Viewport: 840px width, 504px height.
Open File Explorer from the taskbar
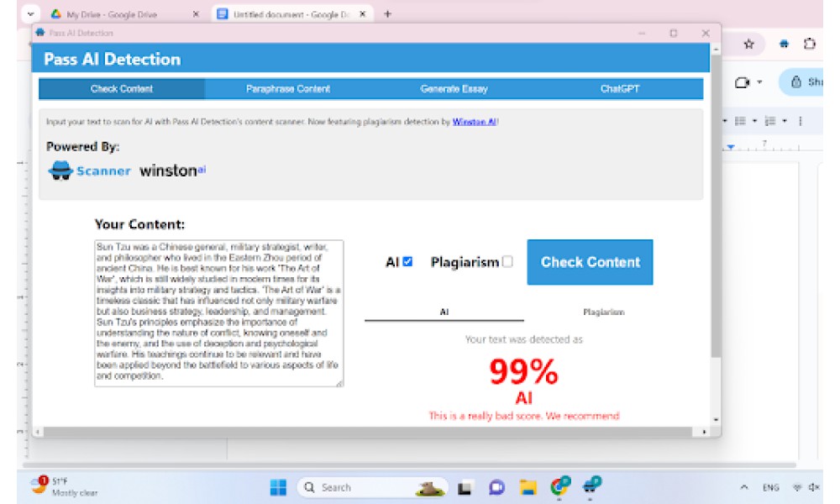tap(528, 487)
